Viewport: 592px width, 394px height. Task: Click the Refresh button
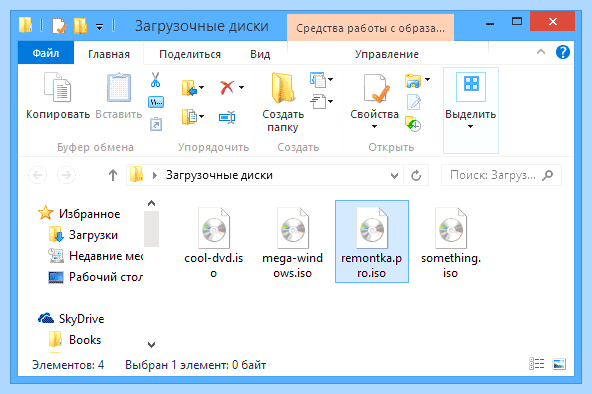tap(416, 175)
